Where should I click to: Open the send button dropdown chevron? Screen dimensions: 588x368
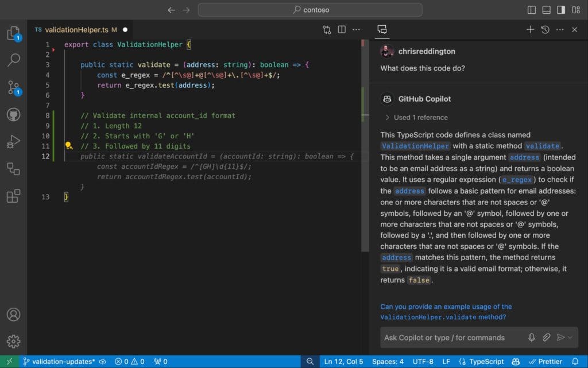coord(570,338)
